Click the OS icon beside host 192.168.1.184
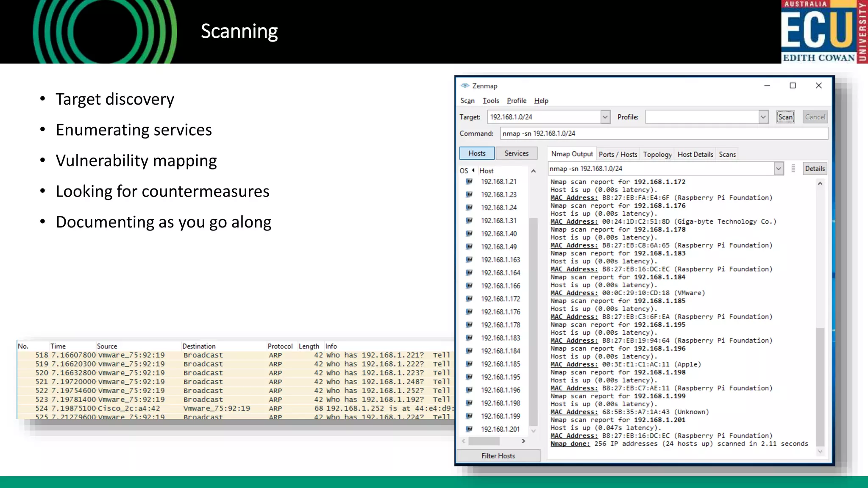The image size is (868, 488). 469,351
